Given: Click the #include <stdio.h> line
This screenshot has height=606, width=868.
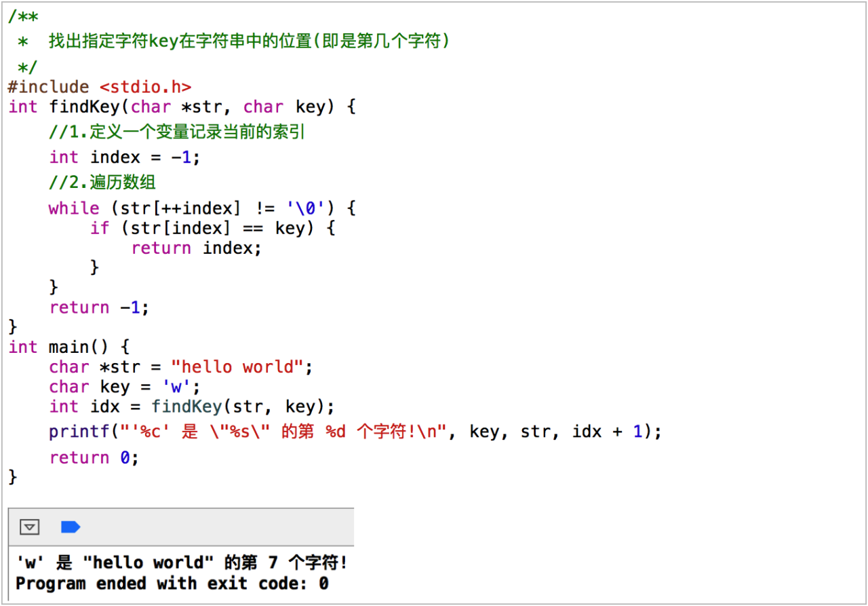Looking at the screenshot, I should (100, 87).
